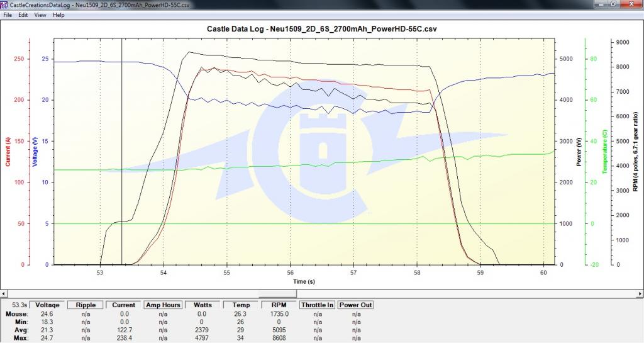Click the Power Out series button
The width and height of the screenshot is (644, 343).
pos(356,305)
